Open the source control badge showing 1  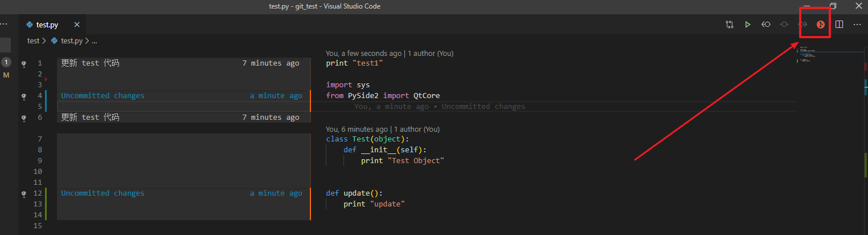(6, 62)
